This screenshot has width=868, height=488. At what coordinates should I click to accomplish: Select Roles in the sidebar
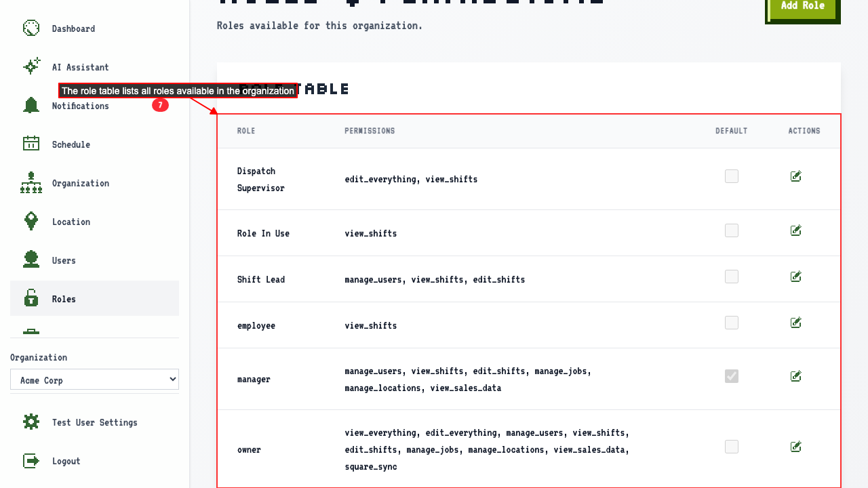click(x=94, y=298)
